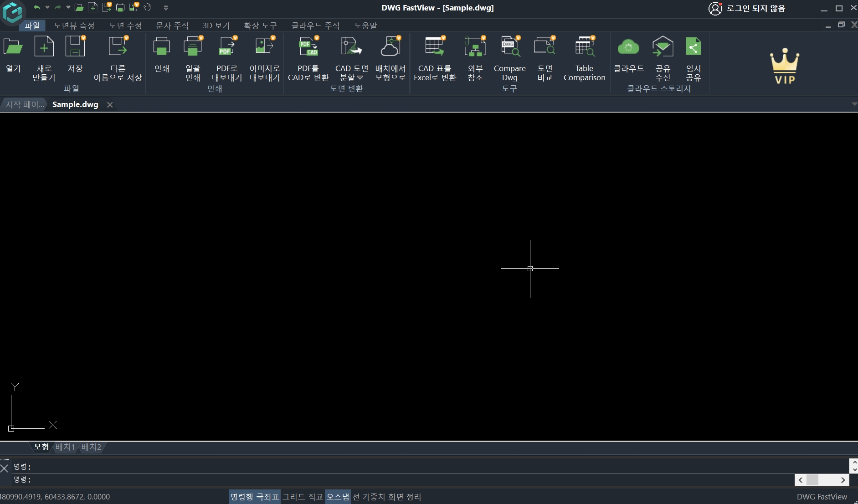Click the pan hand icon in quick toolbar
Image resolution: width=858 pixels, height=504 pixels.
point(147,7)
